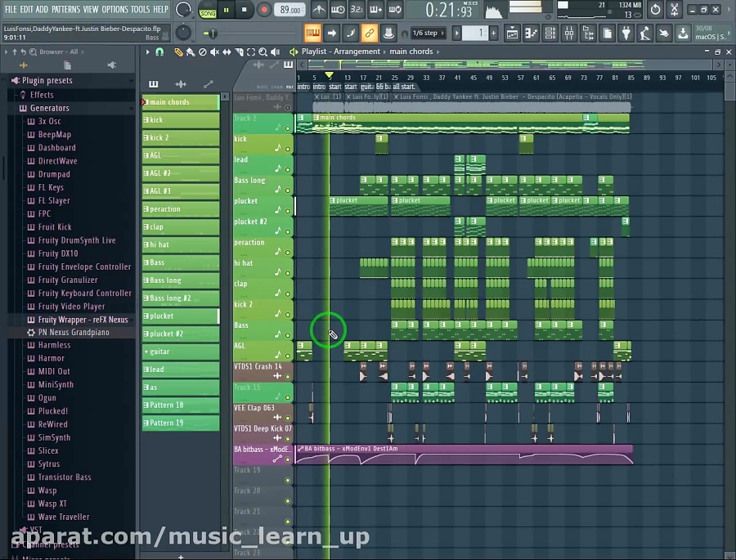Select the Slip tool in Playlist toolbar

click(227, 52)
